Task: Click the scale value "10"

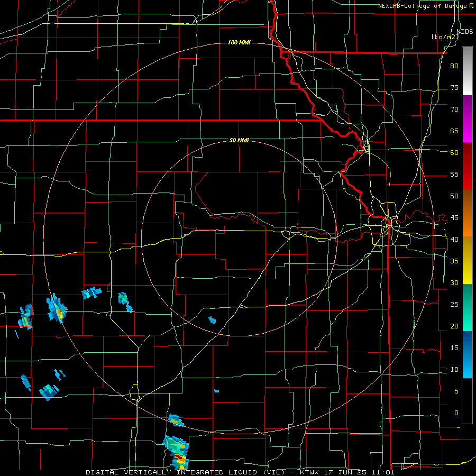Action: [454, 370]
